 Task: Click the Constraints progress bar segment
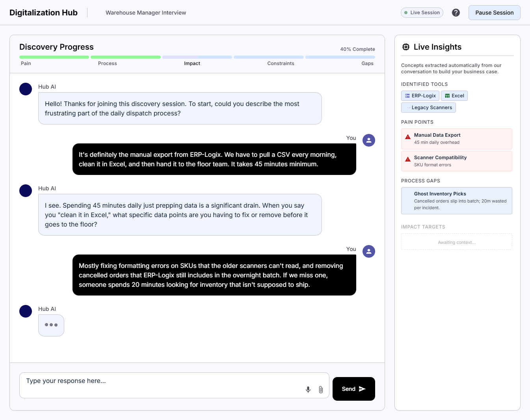pyautogui.click(x=269, y=57)
